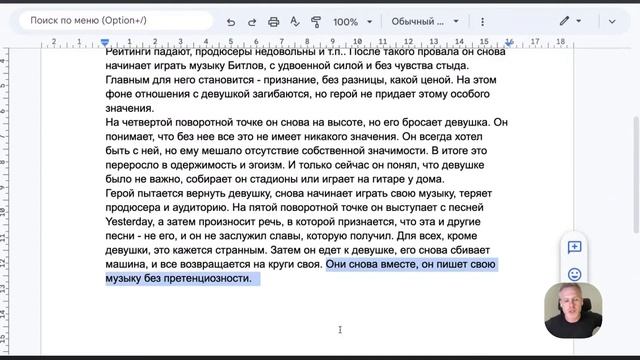Add a comment with plus bubble icon
640x360 pixels.
574,247
